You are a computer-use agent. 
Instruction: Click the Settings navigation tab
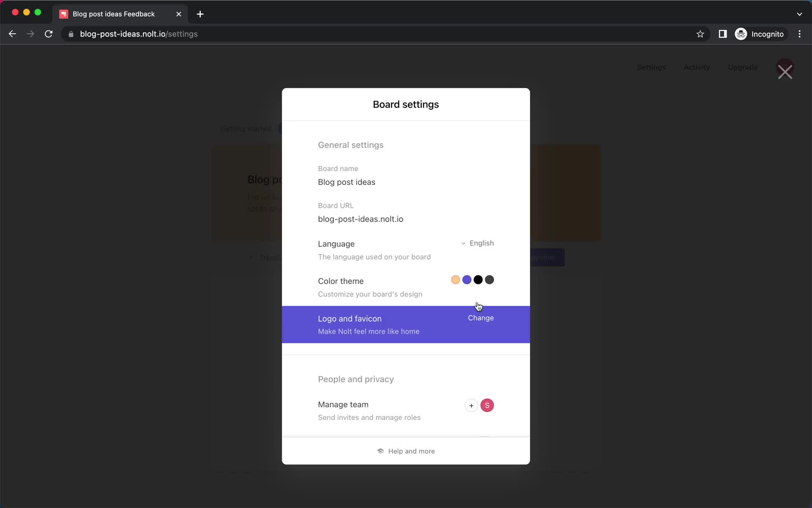click(x=651, y=67)
